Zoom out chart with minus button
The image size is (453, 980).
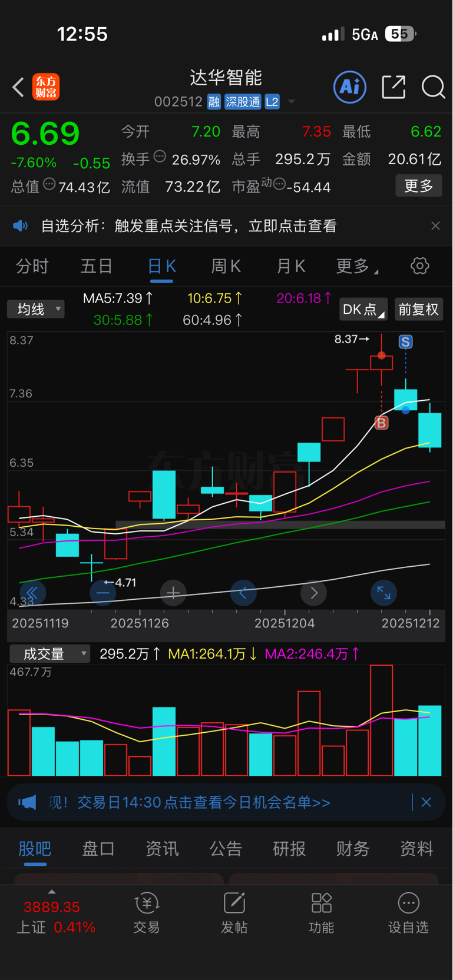point(103,593)
